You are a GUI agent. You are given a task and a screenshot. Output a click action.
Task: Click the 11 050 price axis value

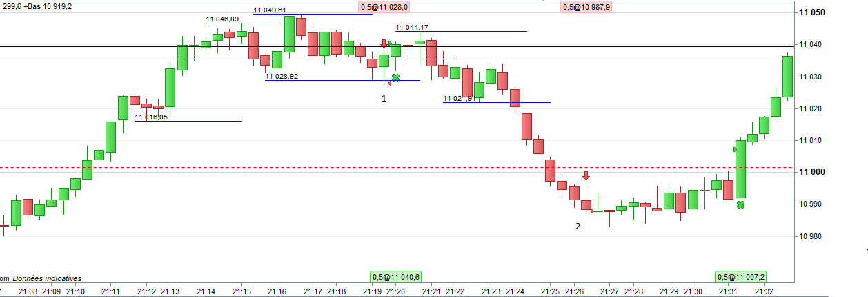[x=813, y=12]
